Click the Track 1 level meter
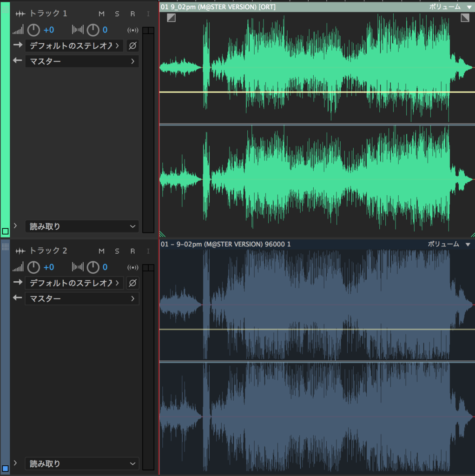 click(148, 130)
